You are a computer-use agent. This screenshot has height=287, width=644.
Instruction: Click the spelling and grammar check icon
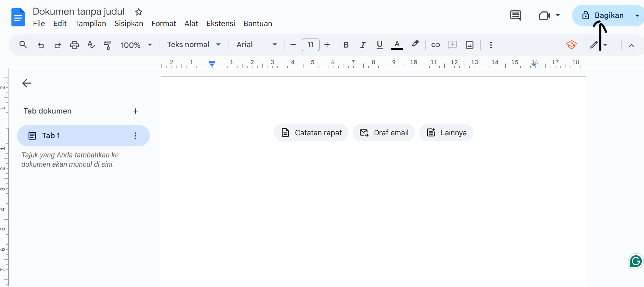coord(91,45)
